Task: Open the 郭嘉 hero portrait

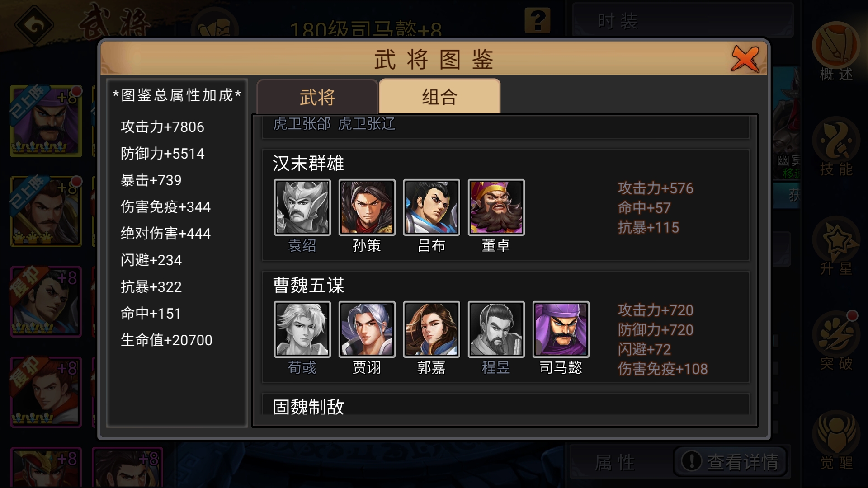Action: point(431,329)
